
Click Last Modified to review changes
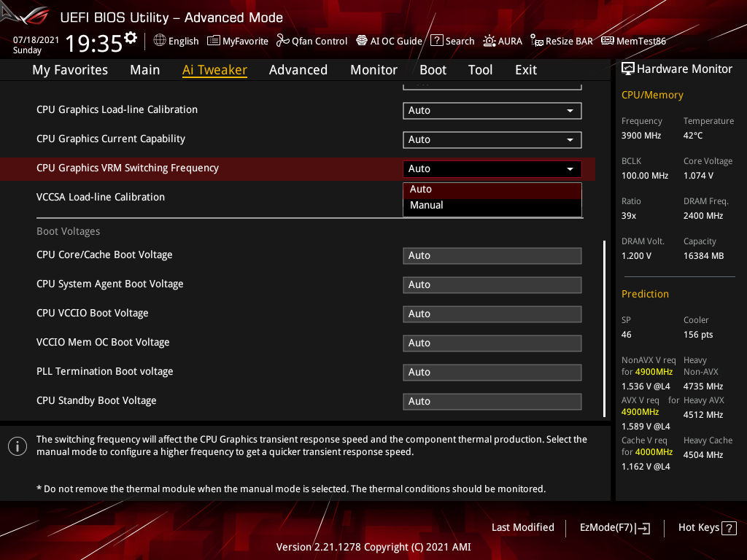523,527
